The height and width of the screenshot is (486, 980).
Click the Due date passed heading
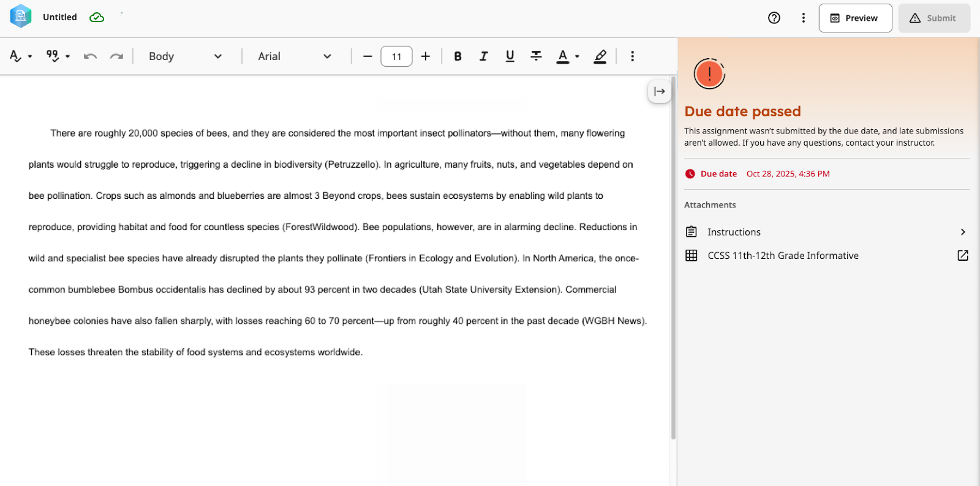[742, 111]
